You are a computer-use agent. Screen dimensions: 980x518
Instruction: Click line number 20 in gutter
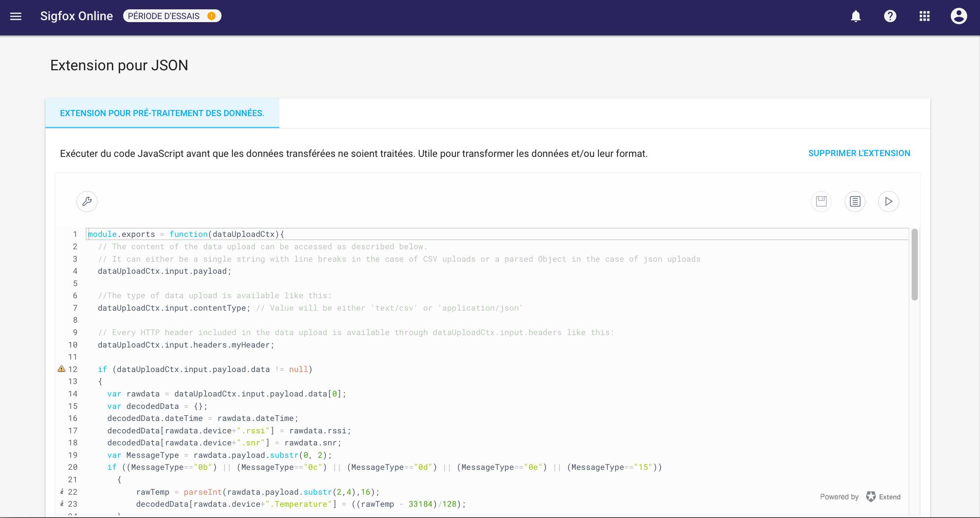point(73,467)
